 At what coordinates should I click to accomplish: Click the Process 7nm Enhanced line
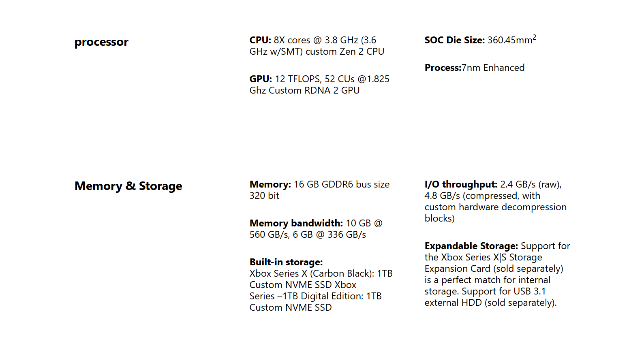pos(475,68)
